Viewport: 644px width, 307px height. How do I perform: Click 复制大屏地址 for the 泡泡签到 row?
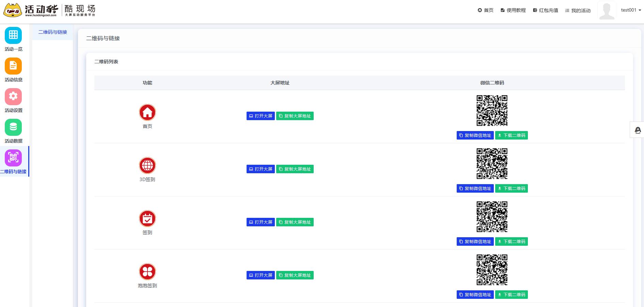tap(295, 275)
